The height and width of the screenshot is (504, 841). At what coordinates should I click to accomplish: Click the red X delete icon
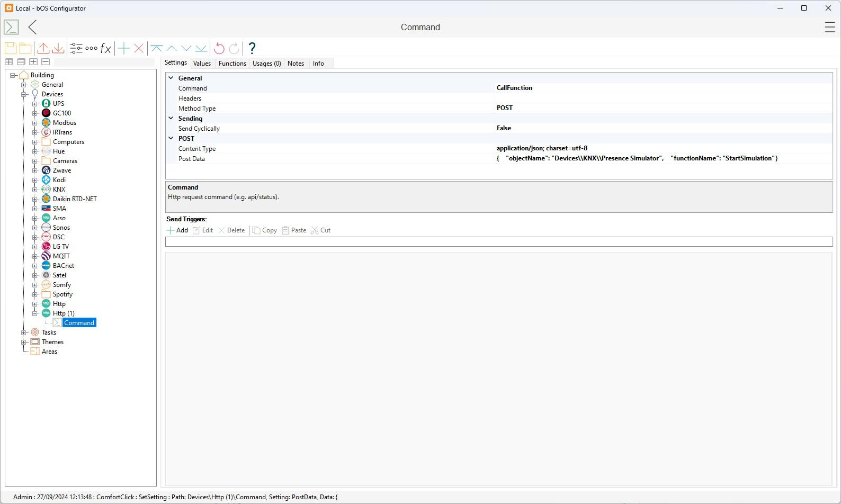coord(139,48)
